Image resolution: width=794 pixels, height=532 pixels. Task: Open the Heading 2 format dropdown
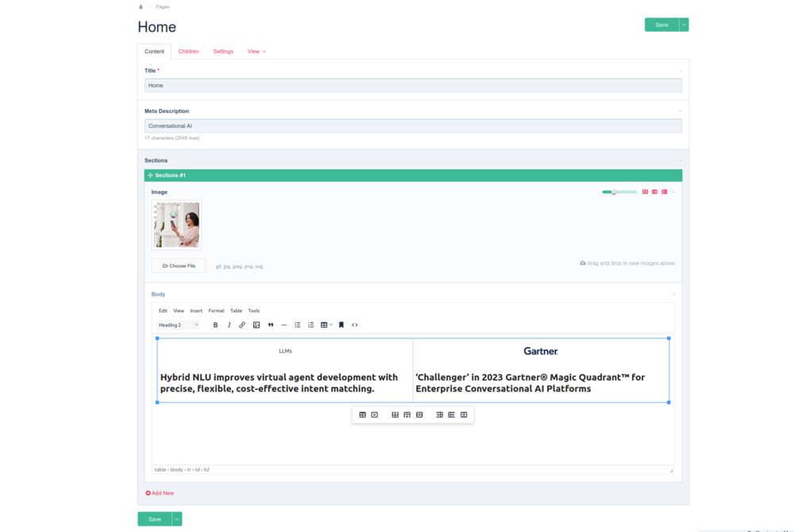click(179, 325)
